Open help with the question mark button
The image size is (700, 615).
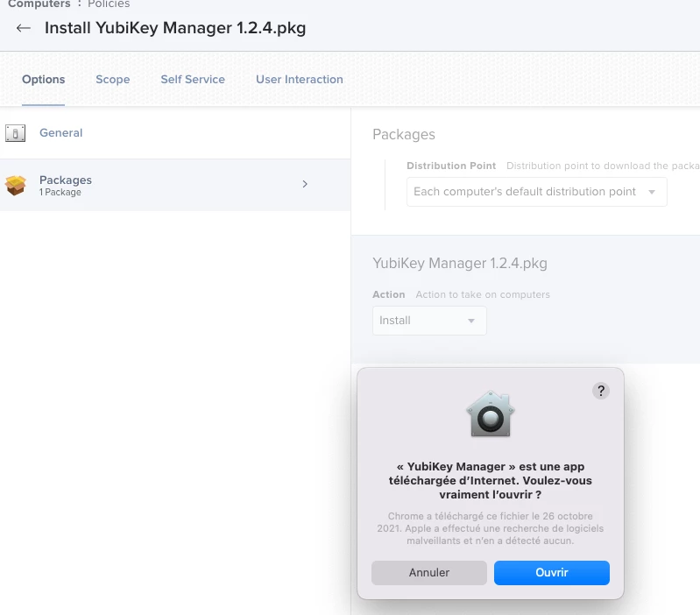coord(601,391)
